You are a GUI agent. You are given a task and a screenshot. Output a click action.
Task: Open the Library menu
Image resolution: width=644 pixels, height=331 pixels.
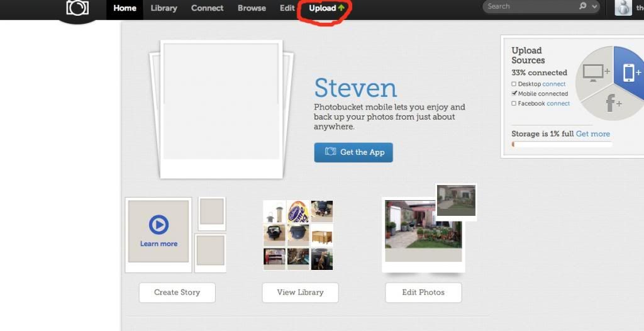tap(164, 8)
